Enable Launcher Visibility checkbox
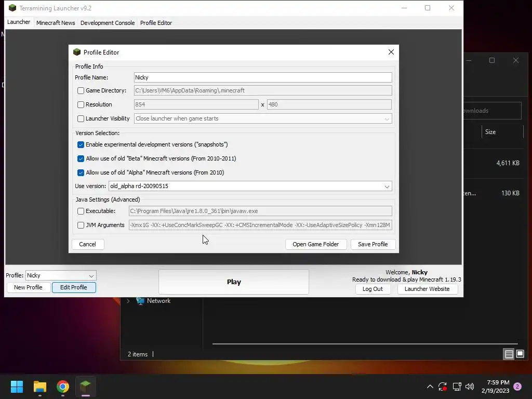The width and height of the screenshot is (532, 399). pyautogui.click(x=81, y=119)
